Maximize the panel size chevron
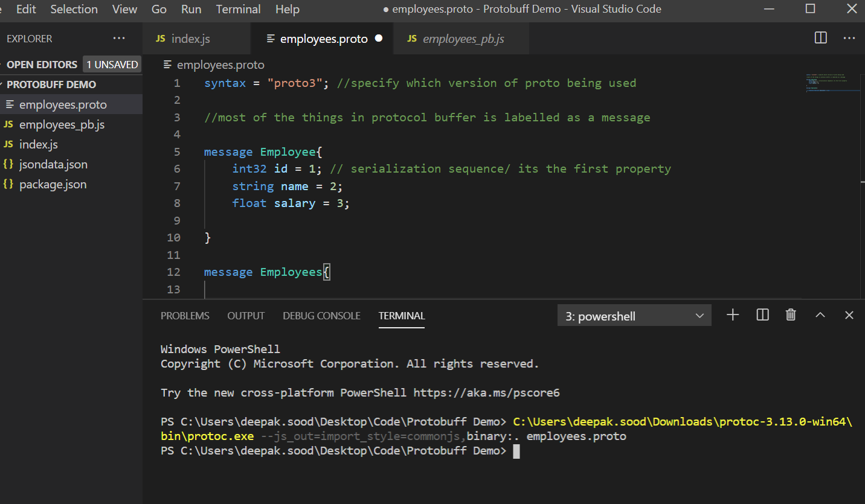 coord(820,315)
